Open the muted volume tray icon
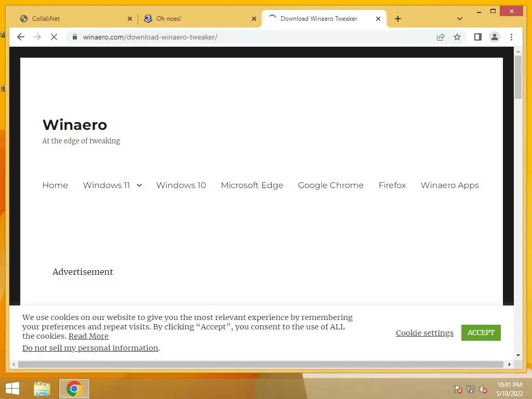Viewport: 532px width, 399px height. [483, 389]
